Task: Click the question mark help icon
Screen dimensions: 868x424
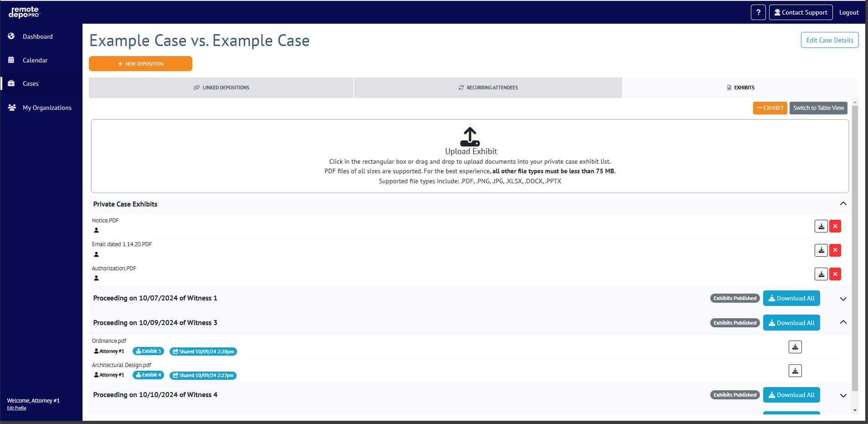Action: [x=758, y=12]
